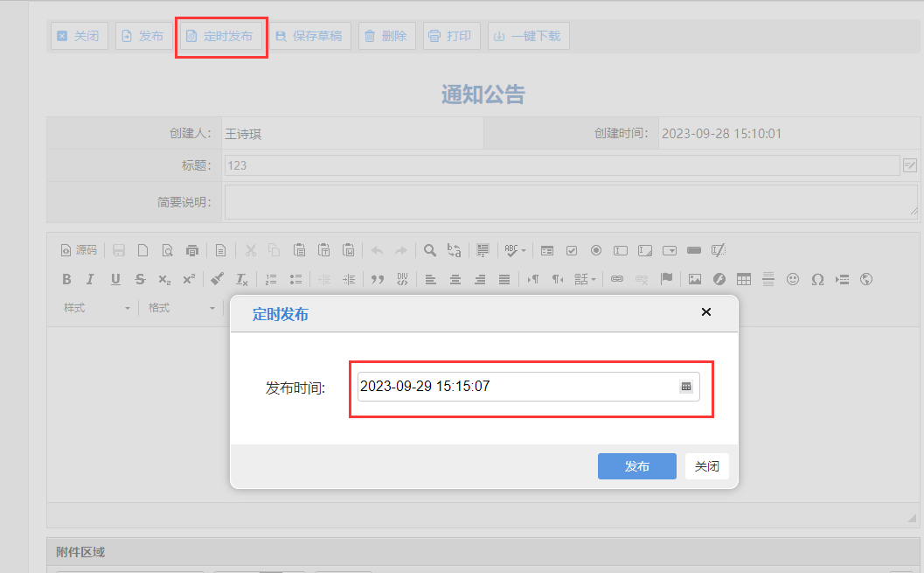The width and height of the screenshot is (924, 573).
Task: Align text left
Action: (x=431, y=279)
